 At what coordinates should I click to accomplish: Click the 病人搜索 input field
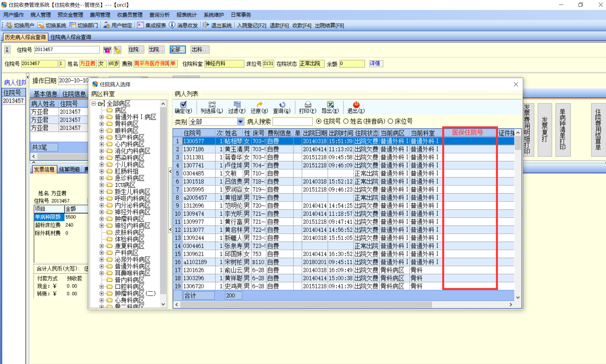point(293,122)
